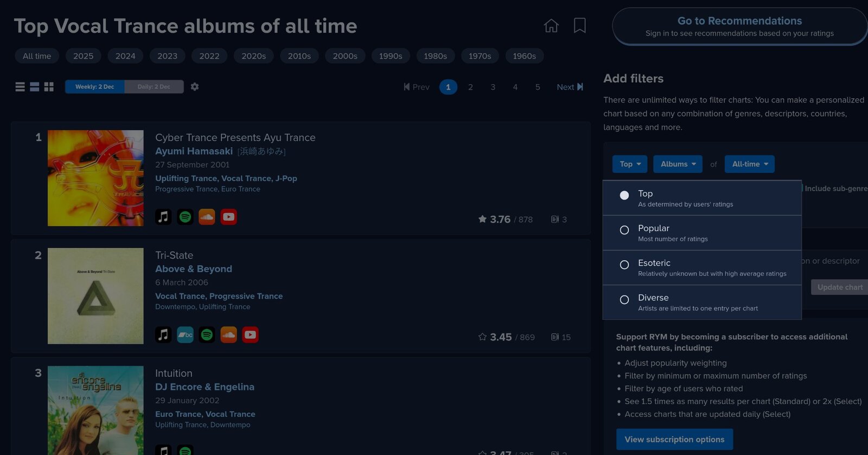Open Bandcamp link for Tri-State album

pos(185,335)
